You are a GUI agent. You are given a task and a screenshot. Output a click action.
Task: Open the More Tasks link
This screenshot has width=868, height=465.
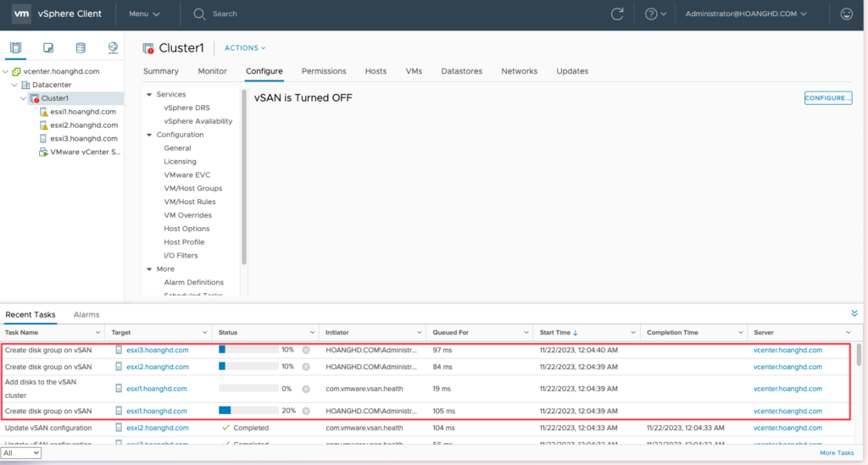point(837,453)
